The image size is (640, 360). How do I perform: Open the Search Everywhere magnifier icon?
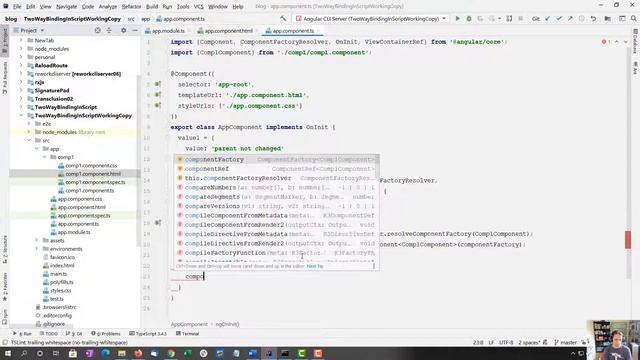[633, 18]
